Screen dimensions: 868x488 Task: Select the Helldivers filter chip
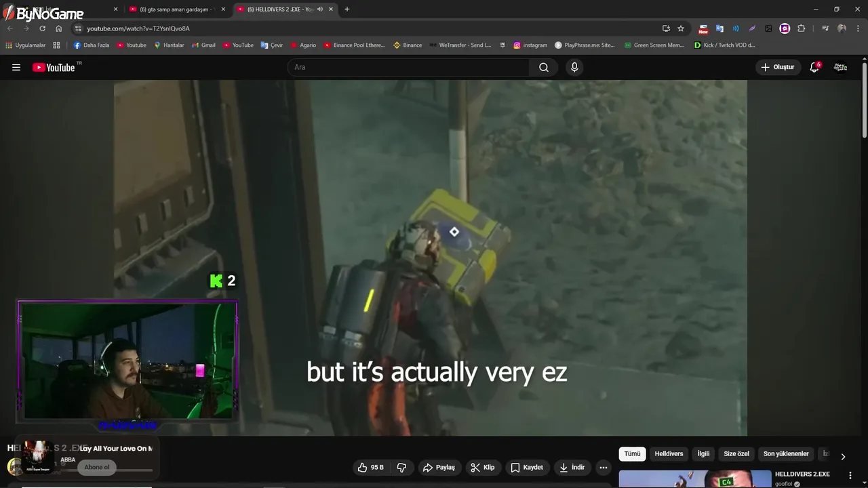669,454
